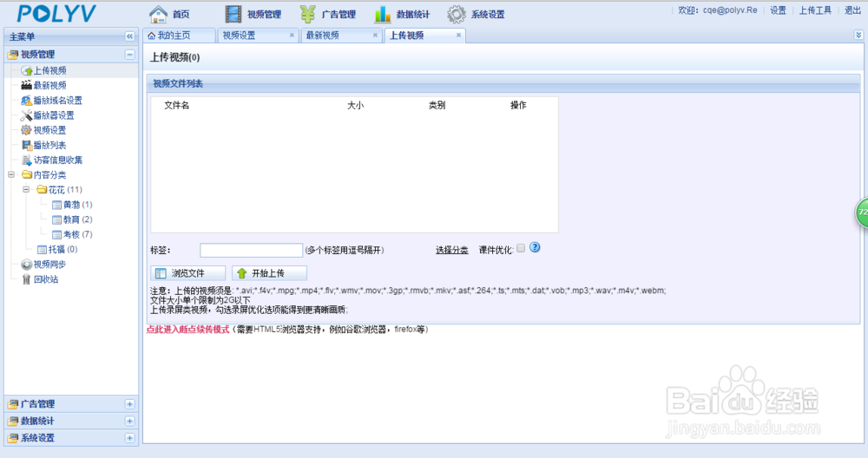Expand the 广告管理 accordion section

[x=129, y=404]
